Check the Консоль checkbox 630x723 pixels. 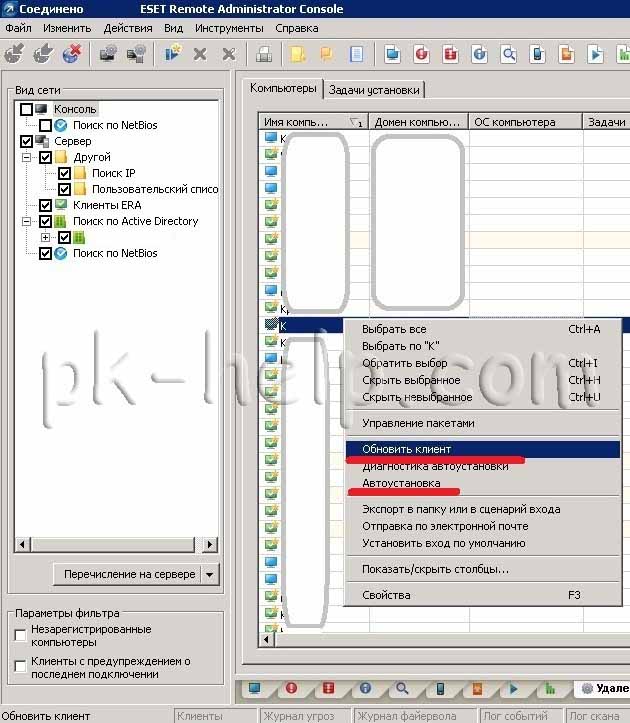26,109
